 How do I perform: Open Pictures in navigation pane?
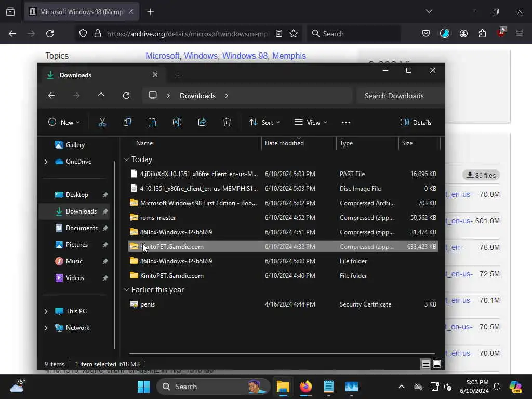point(77,245)
